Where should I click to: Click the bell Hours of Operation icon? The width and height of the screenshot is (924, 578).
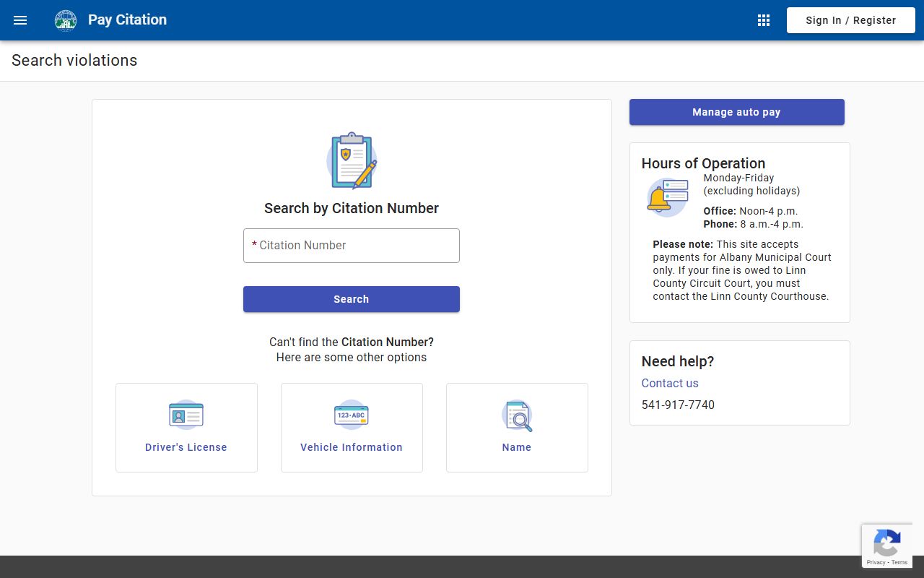click(668, 197)
